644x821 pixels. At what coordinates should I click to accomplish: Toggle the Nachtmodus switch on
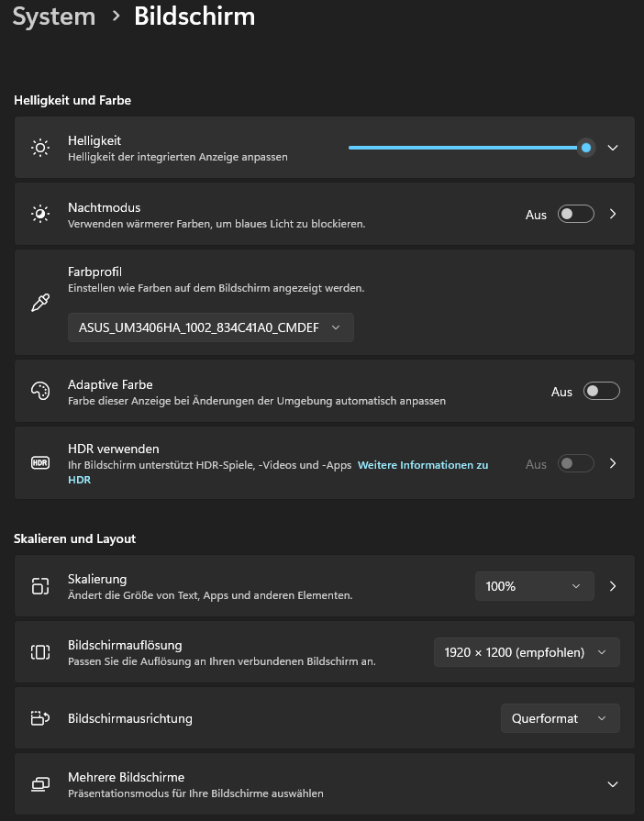point(576,215)
